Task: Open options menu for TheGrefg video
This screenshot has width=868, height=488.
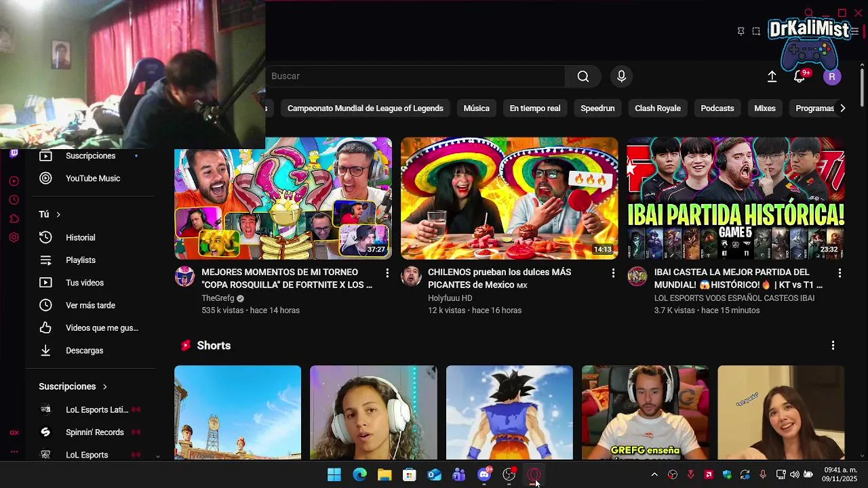Action: pos(387,272)
